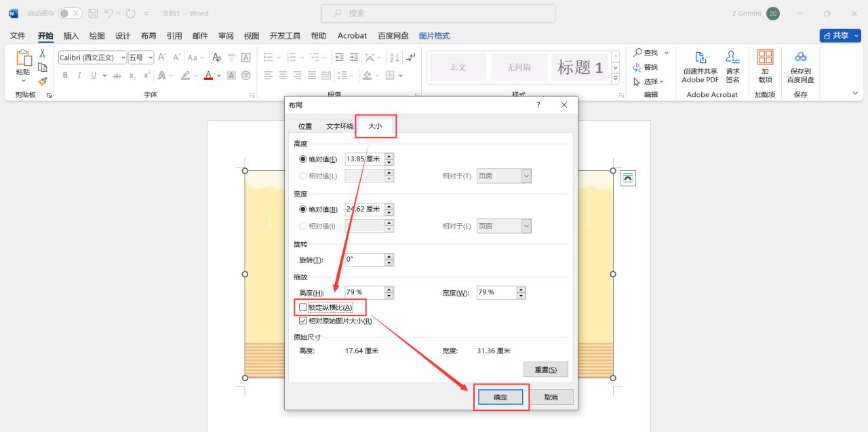Align text left in paragraph group
The width and height of the screenshot is (868, 432).
click(x=269, y=75)
